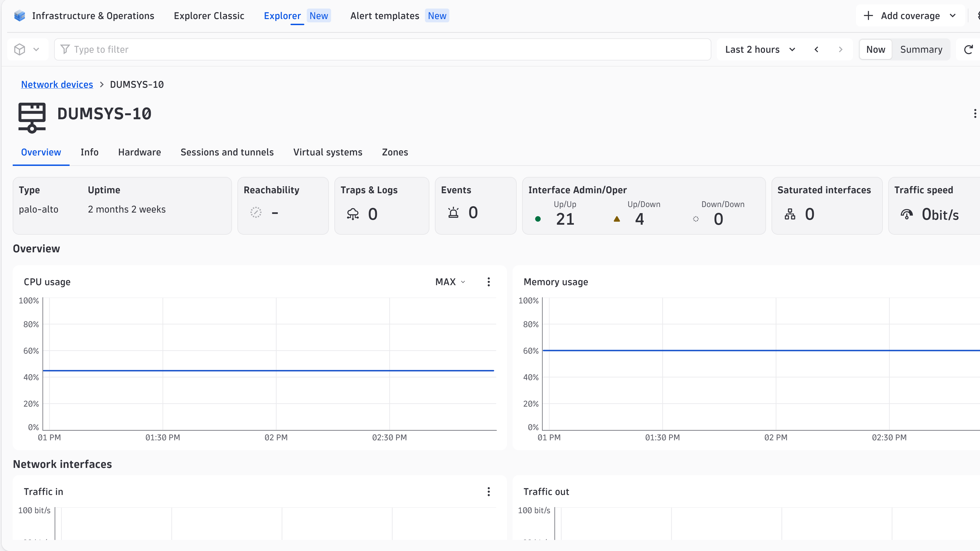Click the plus icon in Add coverage
Viewport: 980px width, 551px height.
[868, 15]
